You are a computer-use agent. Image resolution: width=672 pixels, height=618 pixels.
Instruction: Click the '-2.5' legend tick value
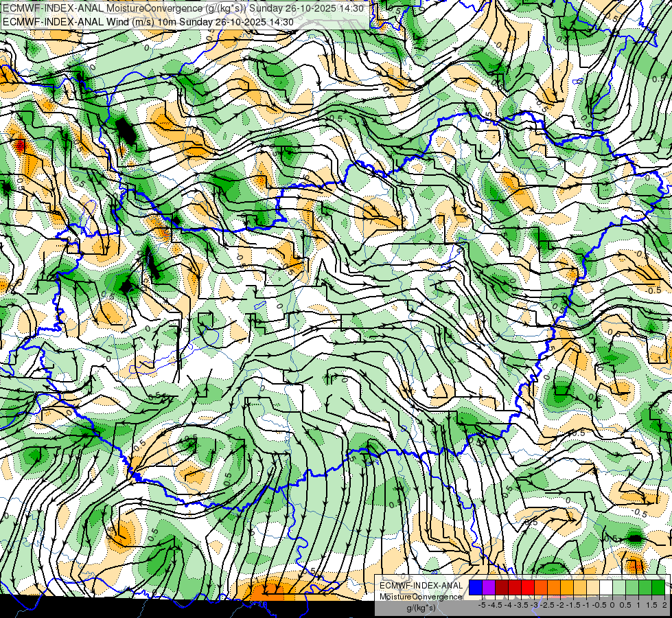point(547,605)
